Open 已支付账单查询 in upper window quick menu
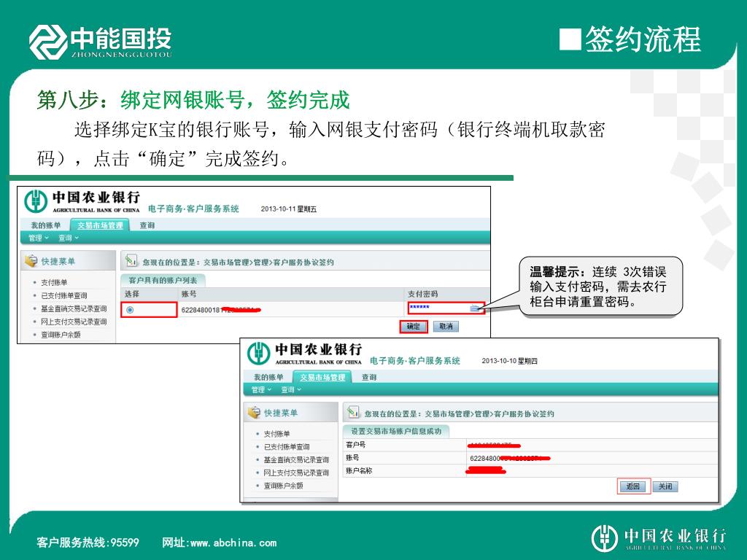Viewport: 747px width, 560px height. 64,296
